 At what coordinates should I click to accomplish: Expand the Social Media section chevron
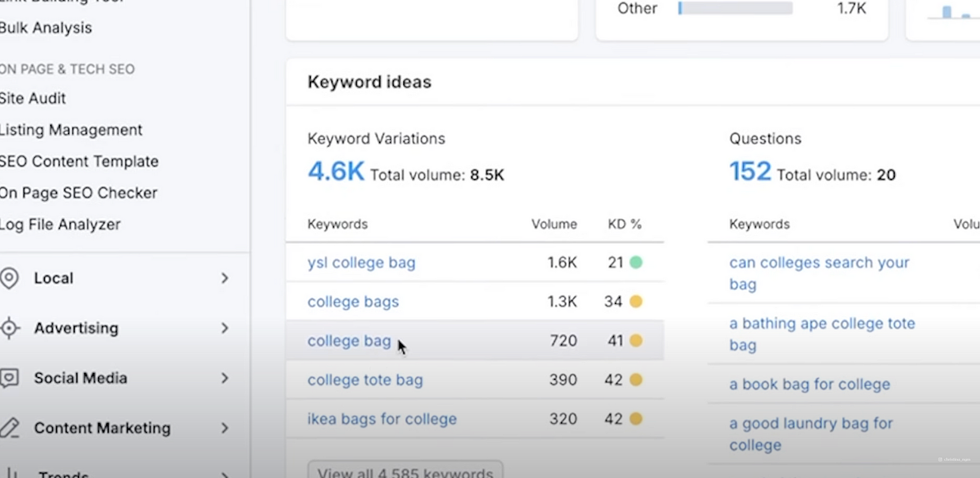click(x=225, y=378)
